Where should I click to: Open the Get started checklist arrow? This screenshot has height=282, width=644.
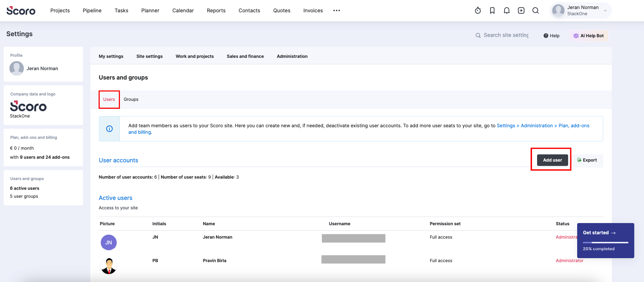point(613,233)
